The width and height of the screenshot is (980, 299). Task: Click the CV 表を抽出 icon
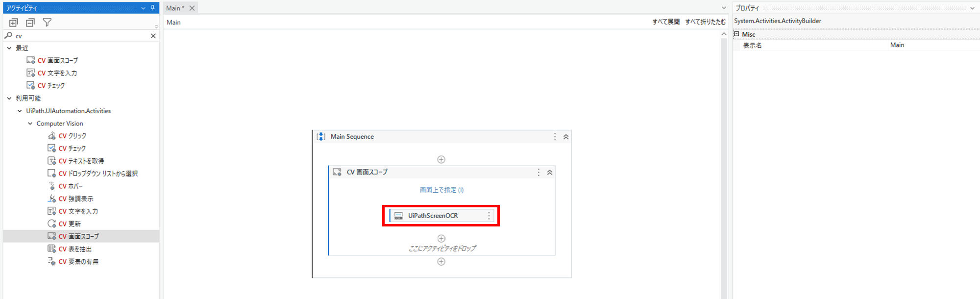coord(51,249)
